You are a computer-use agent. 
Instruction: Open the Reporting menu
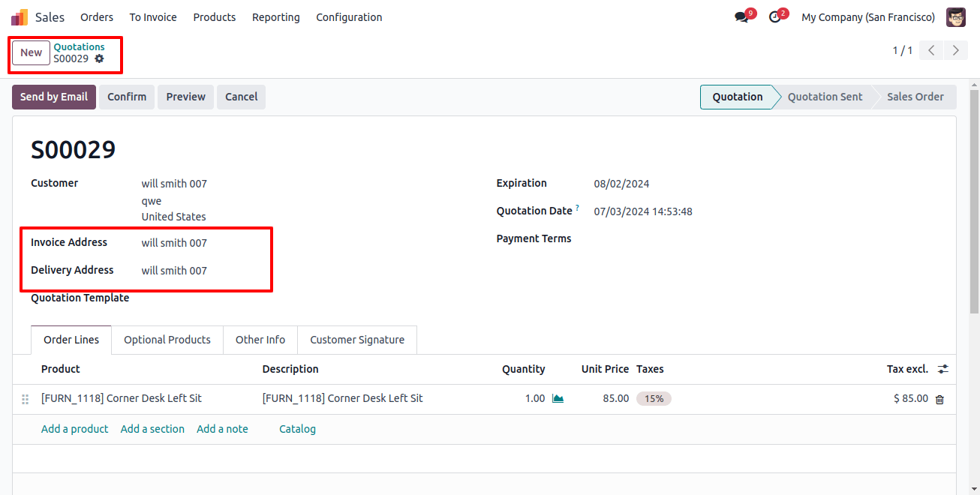[275, 17]
